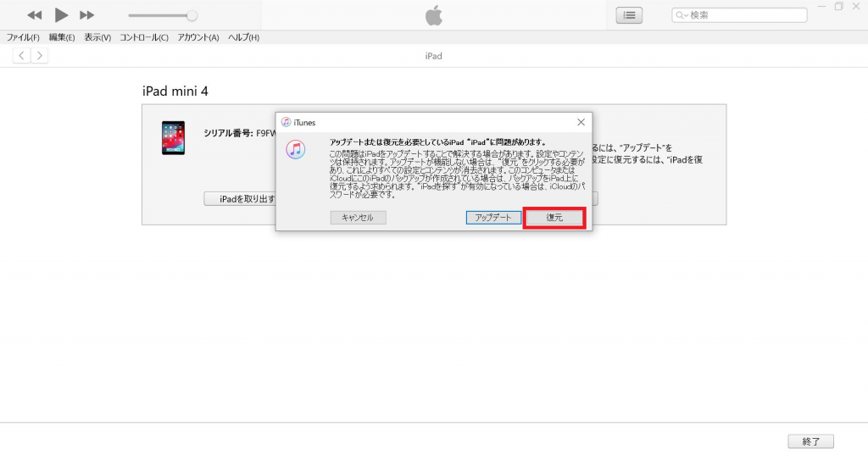This screenshot has height=460, width=868.
Task: Open the アカウント(A) menu
Action: click(x=198, y=37)
